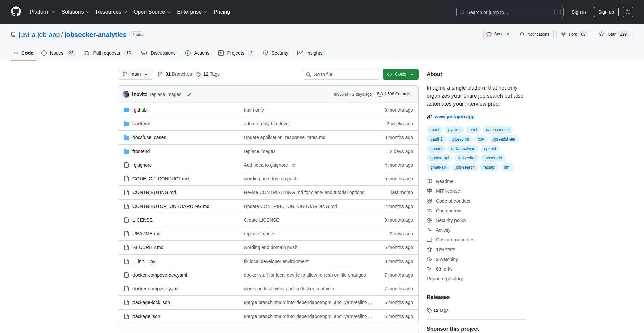This screenshot has width=644, height=333.
Task: Click the GitHub home logo
Action: (x=15, y=12)
